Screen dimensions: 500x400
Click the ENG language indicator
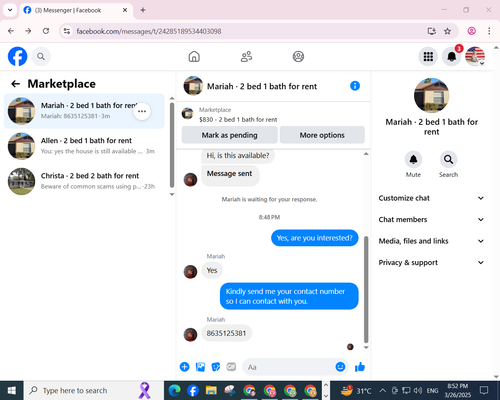(x=432, y=390)
